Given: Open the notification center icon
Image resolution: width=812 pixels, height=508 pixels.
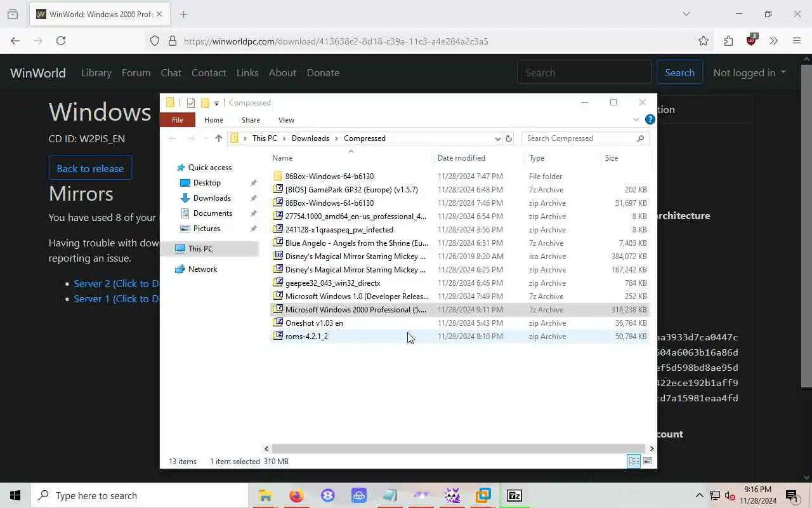Looking at the screenshot, I should point(792,495).
